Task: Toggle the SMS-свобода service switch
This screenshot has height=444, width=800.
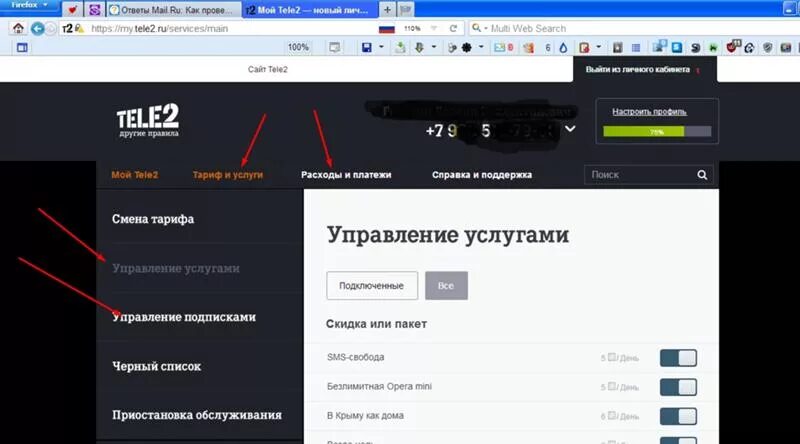Action: coord(678,358)
